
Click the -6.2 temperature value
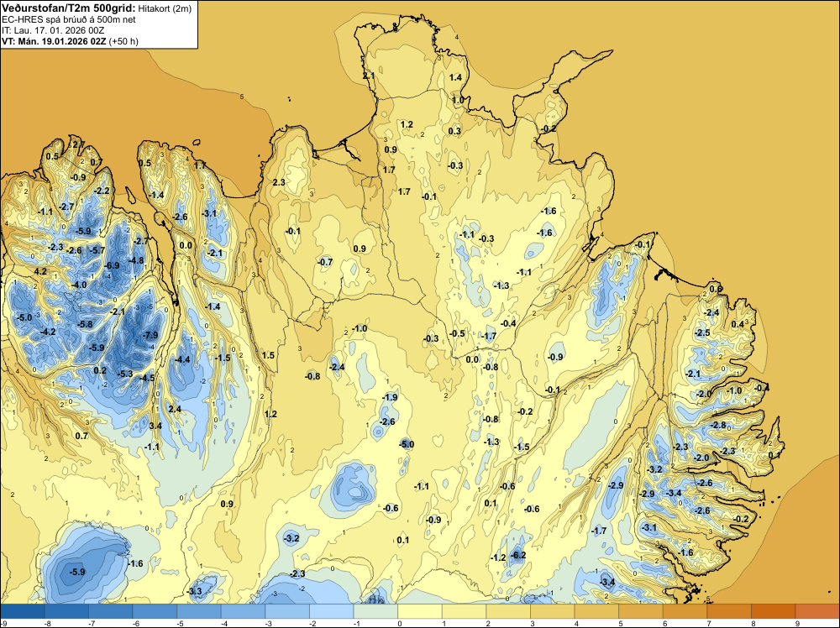[518, 555]
